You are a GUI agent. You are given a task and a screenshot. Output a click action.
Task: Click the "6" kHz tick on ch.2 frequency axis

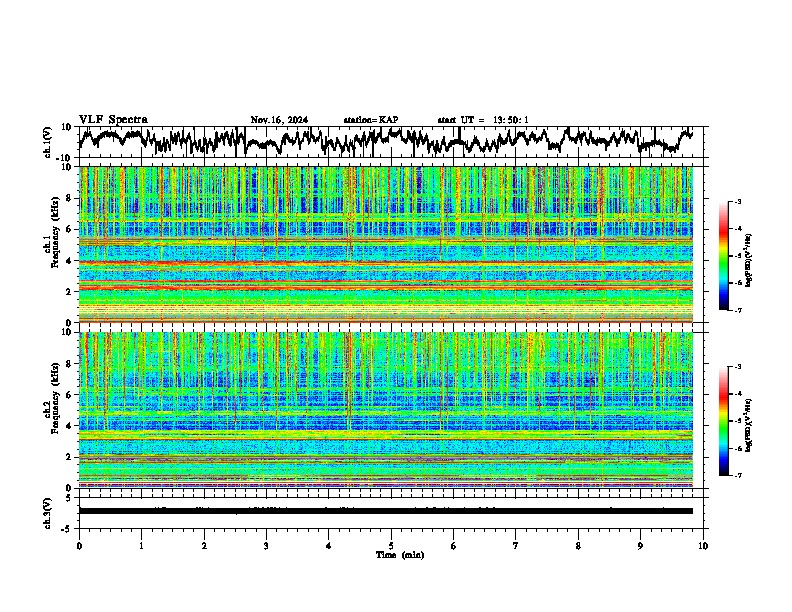pyautogui.click(x=71, y=395)
